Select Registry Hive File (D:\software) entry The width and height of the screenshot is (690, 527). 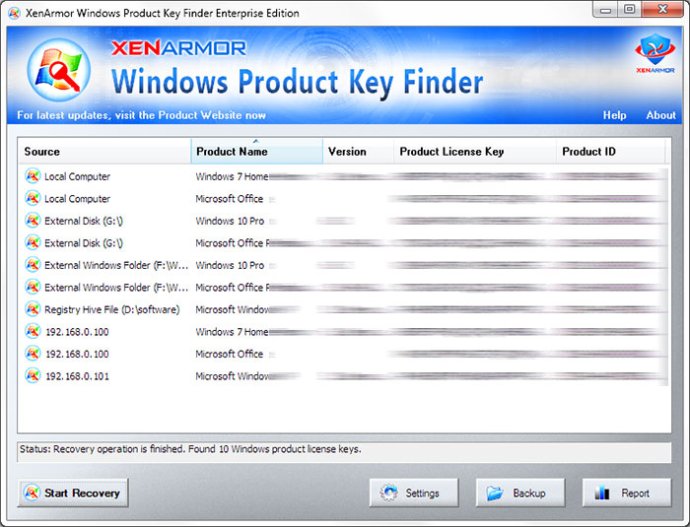[x=112, y=310]
